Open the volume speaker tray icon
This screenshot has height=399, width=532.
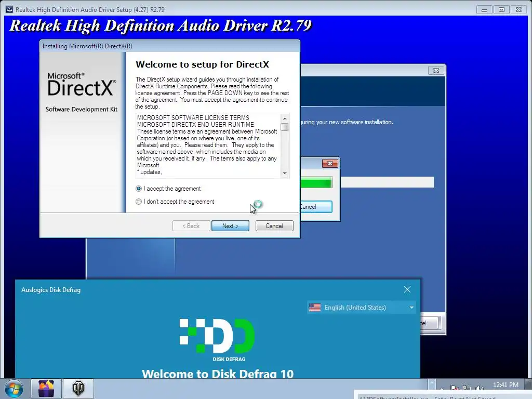click(x=479, y=388)
